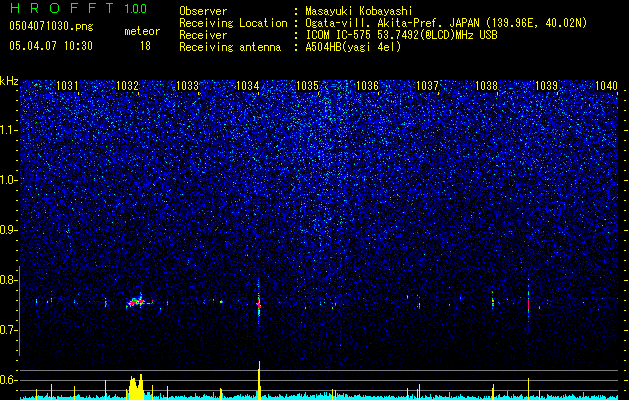Click the time axis marker 1037
Screen dimensions: 629x400
[x=428, y=85]
